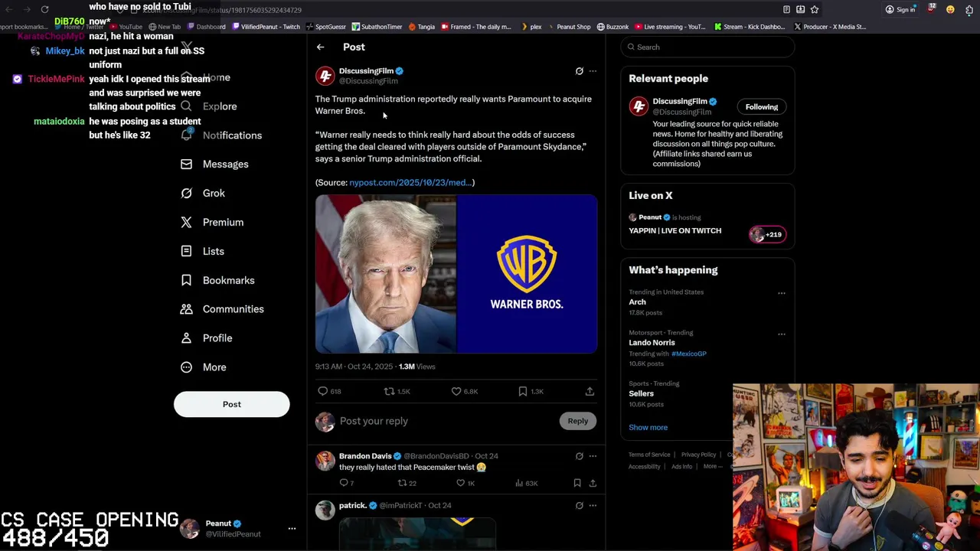
Task: Join the YAPPIN | LIVE ON TWITCH broadcast
Action: [x=675, y=230]
